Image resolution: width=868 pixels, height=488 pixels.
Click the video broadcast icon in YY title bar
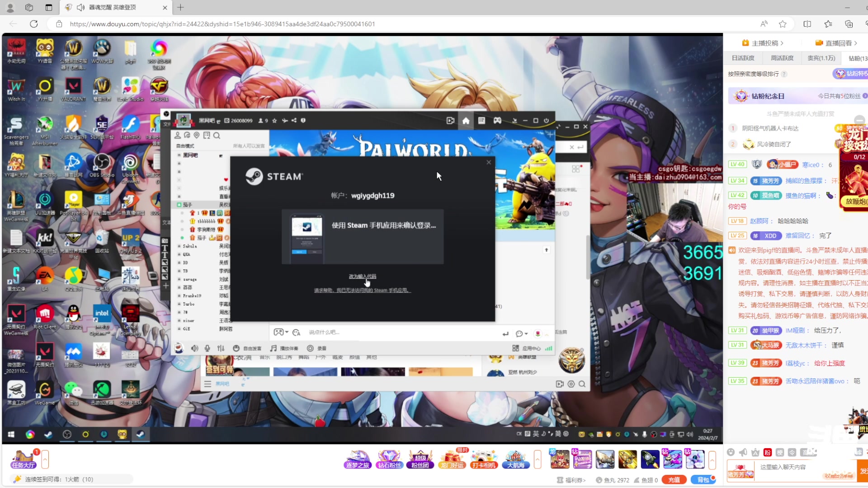450,121
